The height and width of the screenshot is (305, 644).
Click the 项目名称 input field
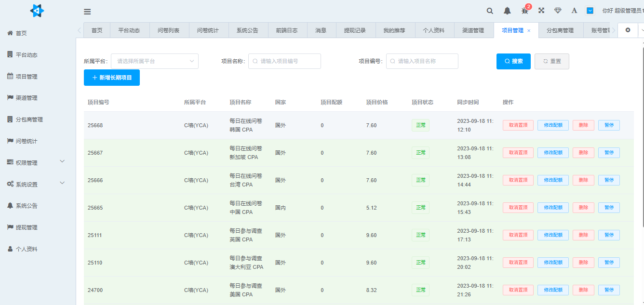(x=284, y=61)
